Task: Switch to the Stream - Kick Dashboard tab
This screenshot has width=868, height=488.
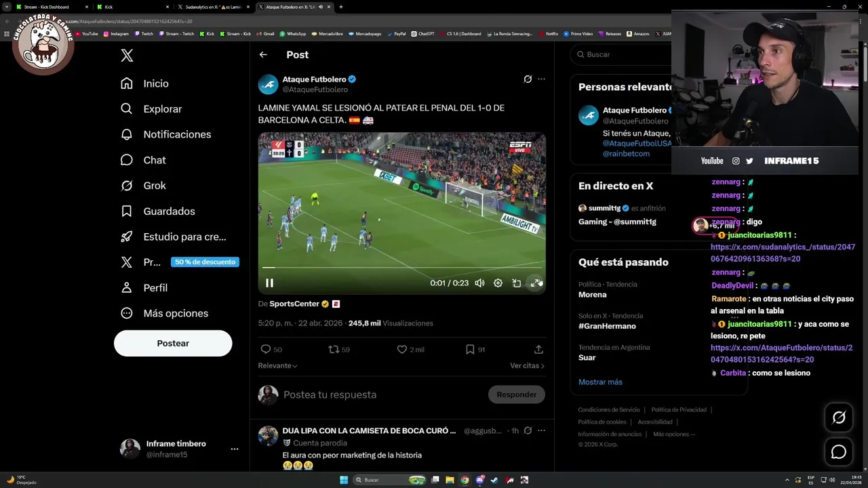Action: click(x=51, y=7)
